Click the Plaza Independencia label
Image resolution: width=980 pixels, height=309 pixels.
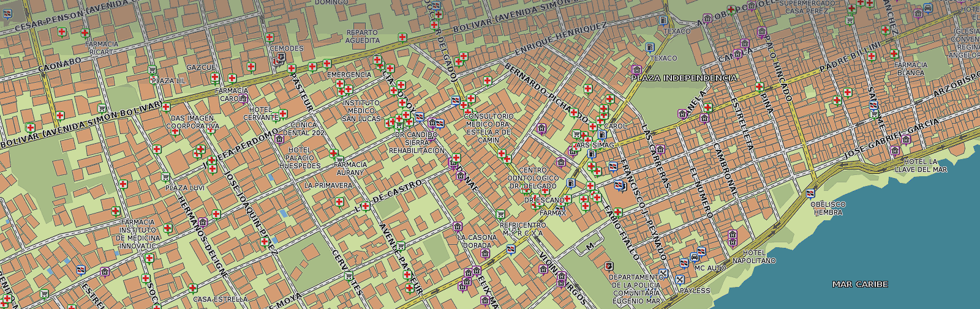click(x=684, y=78)
